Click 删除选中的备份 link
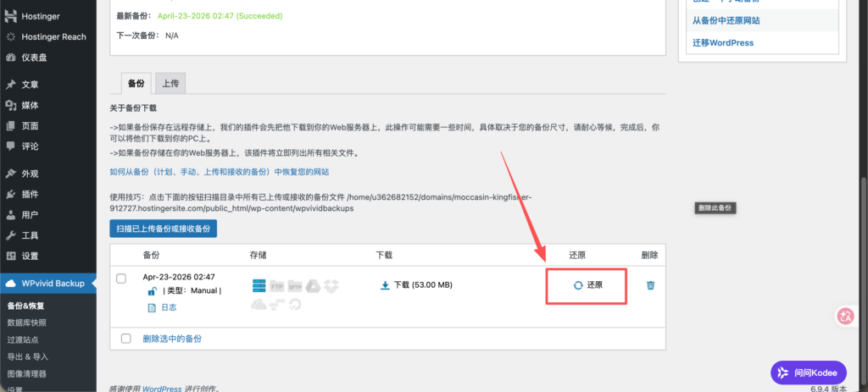 pyautogui.click(x=172, y=339)
